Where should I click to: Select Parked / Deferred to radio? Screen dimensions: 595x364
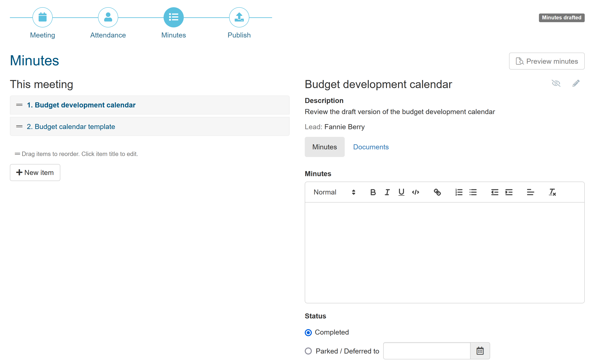pos(308,351)
